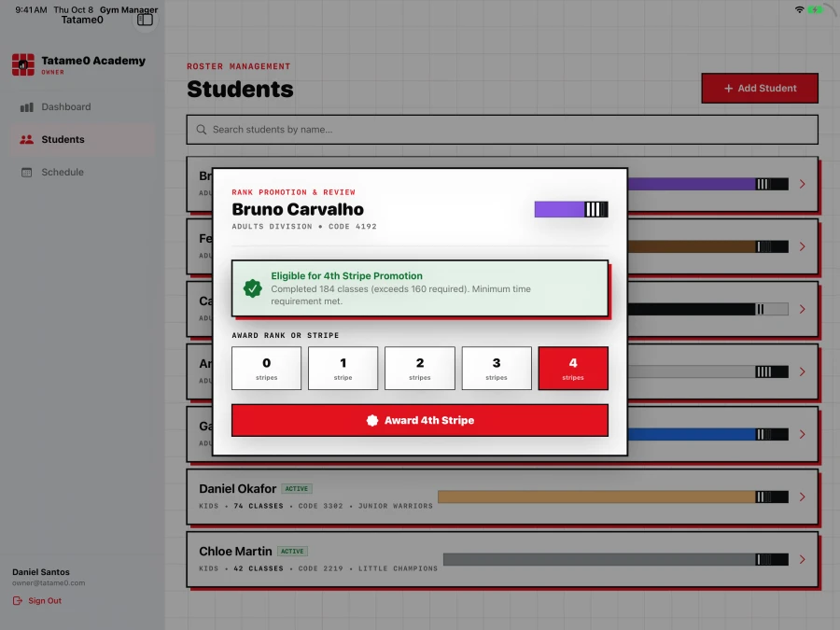This screenshot has height=630, width=840.
Task: Click the battery status icon
Action: [x=816, y=9]
